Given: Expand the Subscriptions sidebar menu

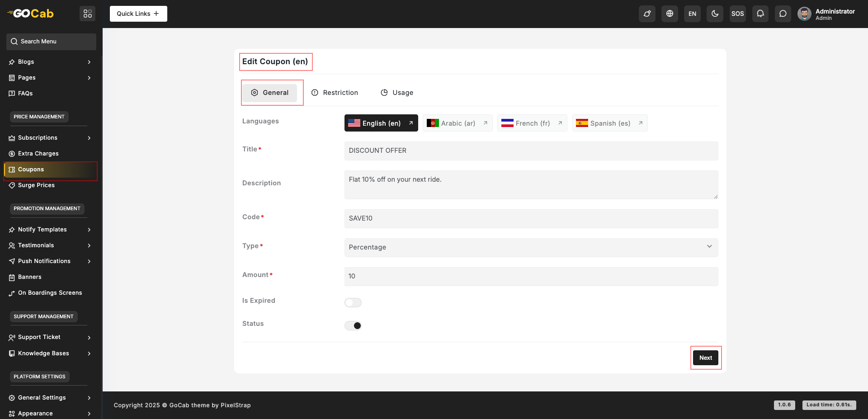Looking at the screenshot, I should pyautogui.click(x=50, y=138).
